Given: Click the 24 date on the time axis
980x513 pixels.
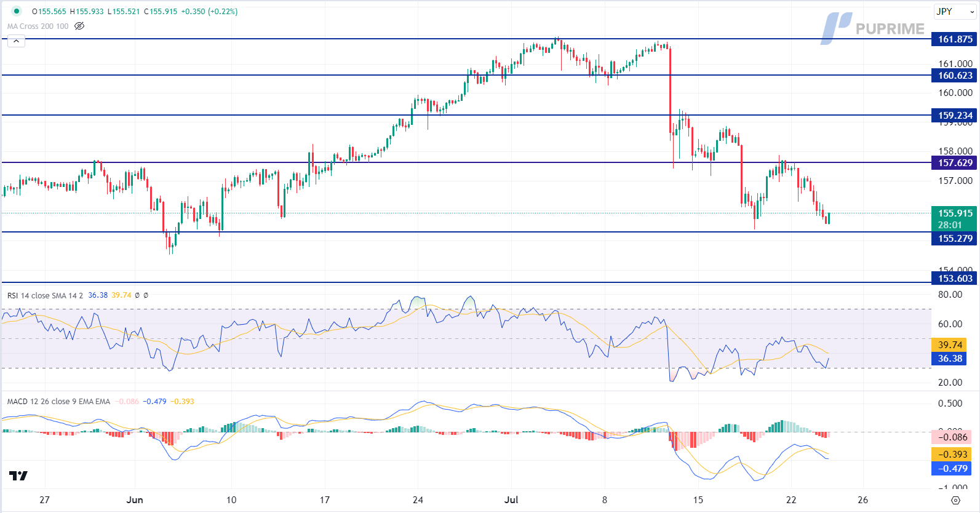Looking at the screenshot, I should pos(418,499).
